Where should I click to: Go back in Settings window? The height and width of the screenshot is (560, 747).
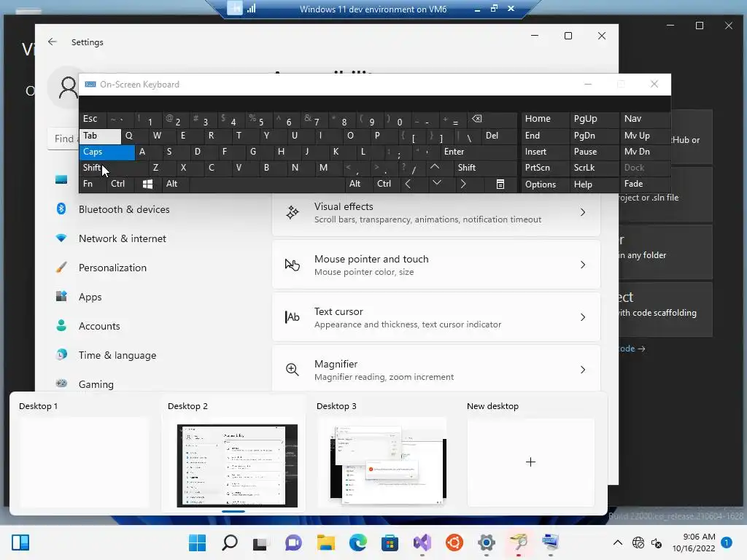point(53,42)
